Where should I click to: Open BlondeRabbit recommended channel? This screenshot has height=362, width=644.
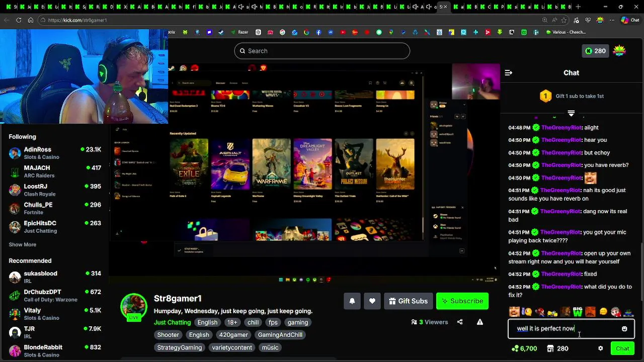(55, 351)
